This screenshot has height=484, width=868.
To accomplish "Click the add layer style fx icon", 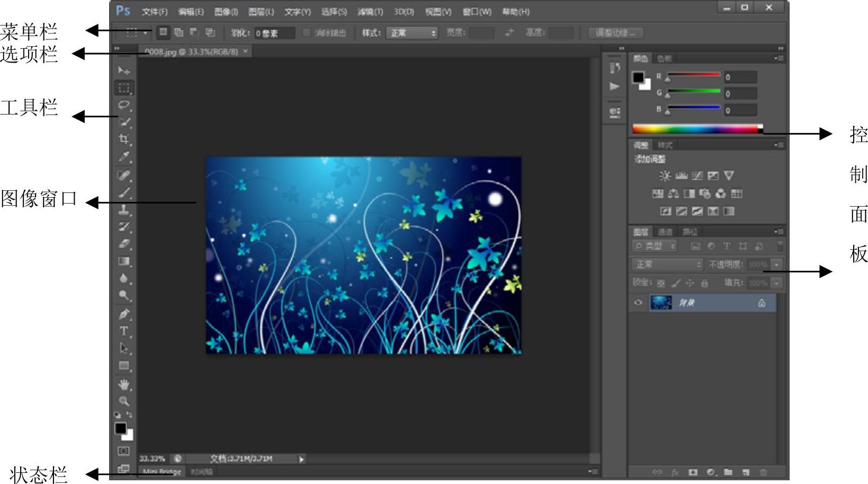I will [675, 472].
